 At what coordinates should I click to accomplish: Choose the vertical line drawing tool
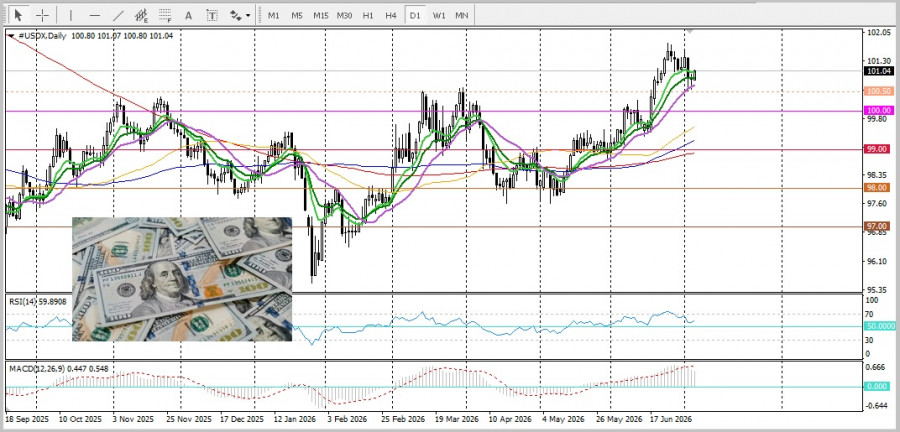(x=71, y=15)
